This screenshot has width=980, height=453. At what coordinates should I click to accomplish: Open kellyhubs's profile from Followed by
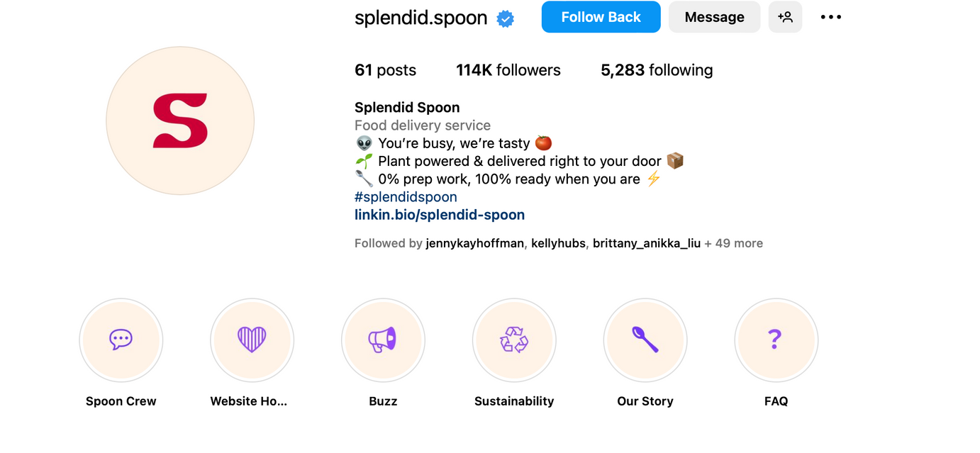(558, 243)
